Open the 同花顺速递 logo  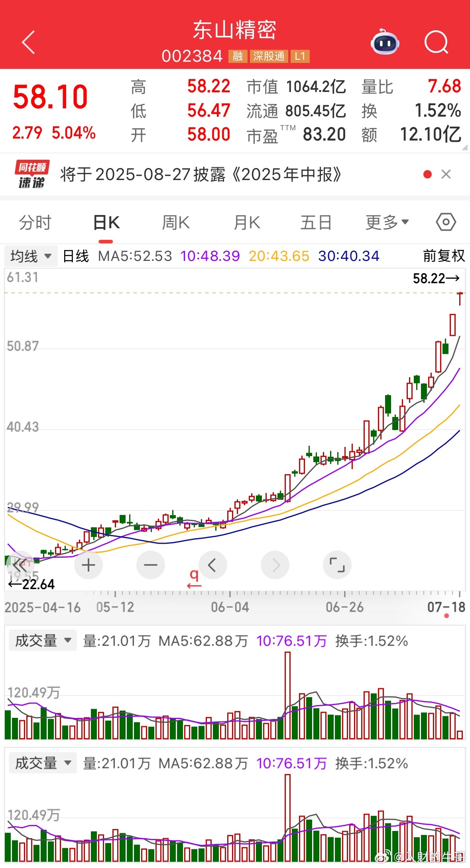[32, 174]
